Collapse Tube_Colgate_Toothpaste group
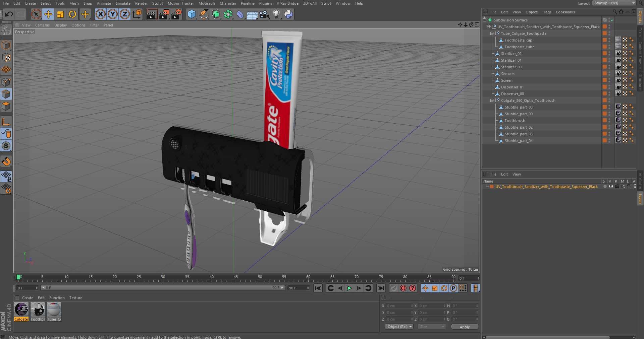644x339 pixels. pyautogui.click(x=492, y=33)
